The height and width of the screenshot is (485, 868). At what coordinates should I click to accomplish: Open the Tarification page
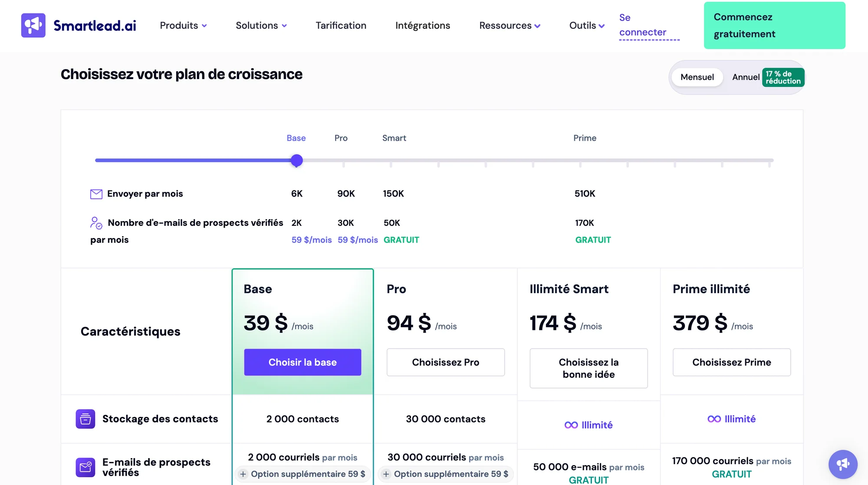[x=341, y=26]
